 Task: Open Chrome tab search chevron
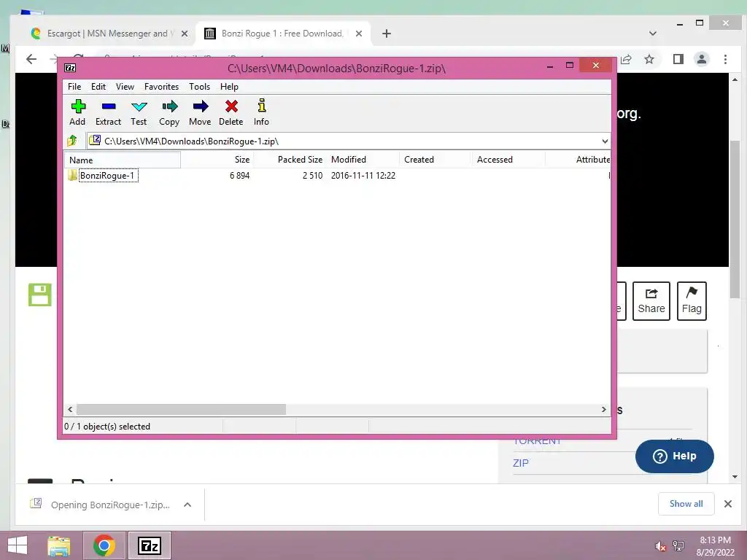pos(653,34)
